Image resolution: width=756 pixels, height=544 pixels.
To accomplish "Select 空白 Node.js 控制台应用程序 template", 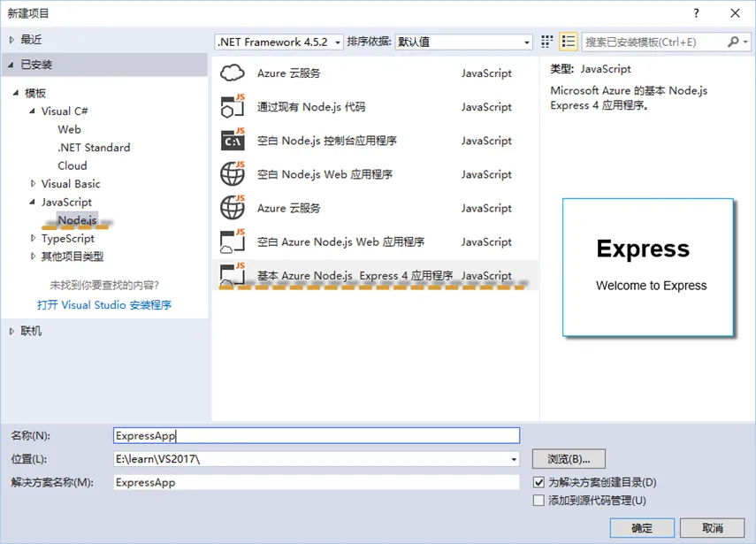I will 374,141.
